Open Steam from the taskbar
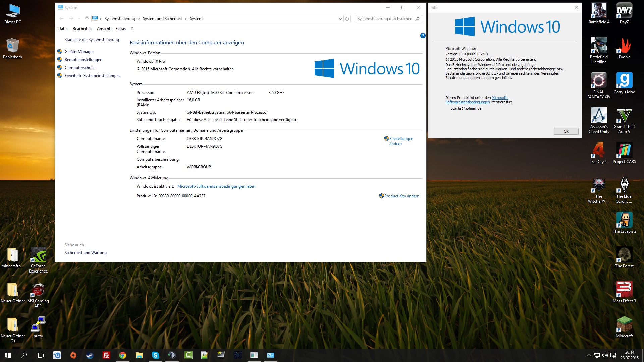This screenshot has height=362, width=644. coord(90,355)
